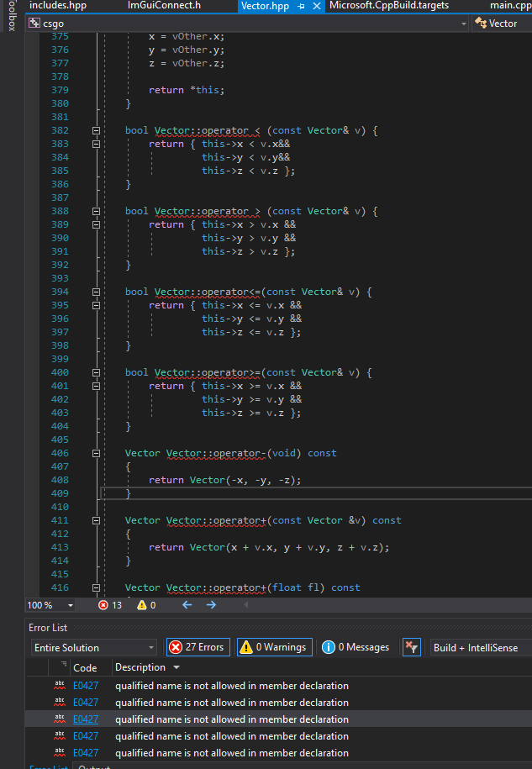The width and height of the screenshot is (532, 769).
Task: Collapse the operator< function at line 382
Action: [x=96, y=130]
